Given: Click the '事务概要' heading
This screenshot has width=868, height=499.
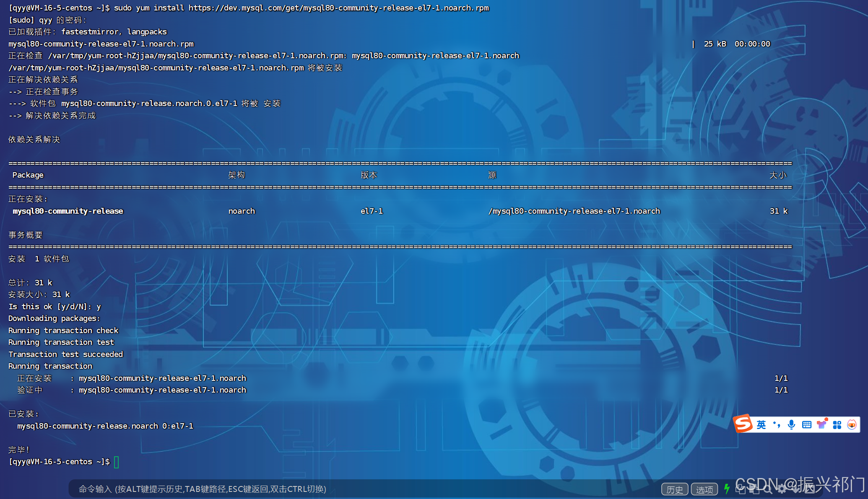Looking at the screenshot, I should pos(26,235).
